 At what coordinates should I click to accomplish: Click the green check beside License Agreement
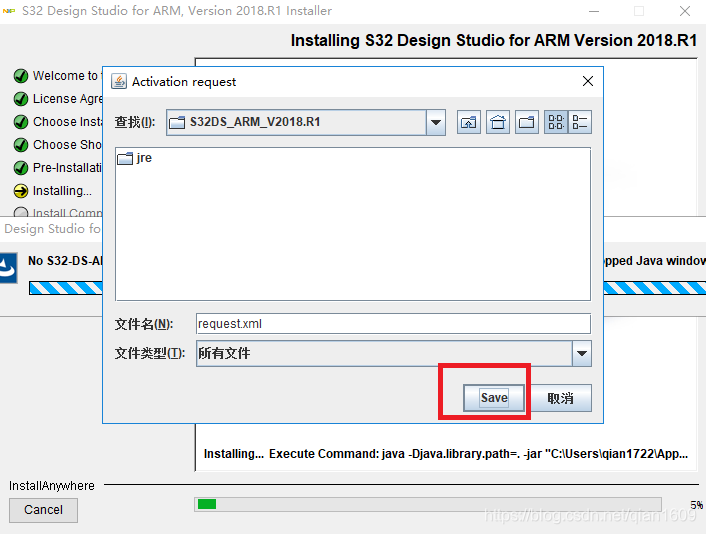21,99
